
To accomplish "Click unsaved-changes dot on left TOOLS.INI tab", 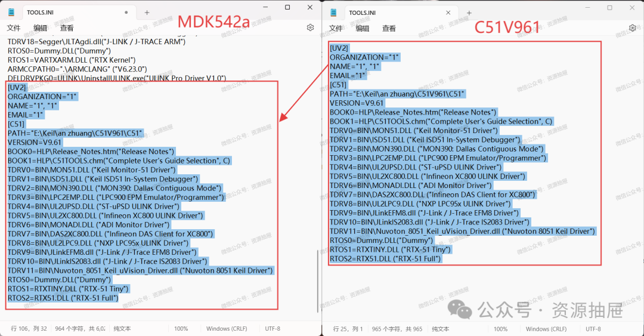I will pyautogui.click(x=126, y=13).
